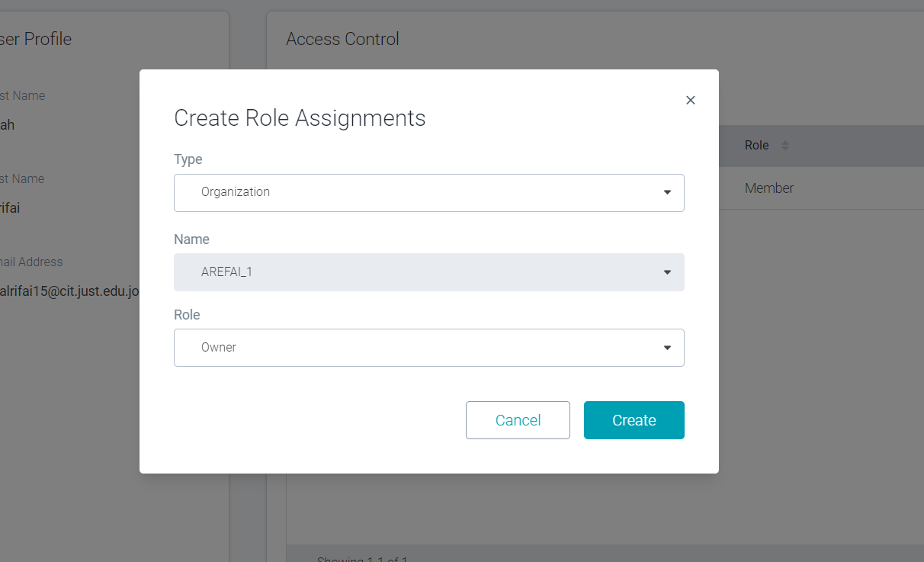The height and width of the screenshot is (562, 924).
Task: Close the Create Role Assignments dialog
Action: 691,100
